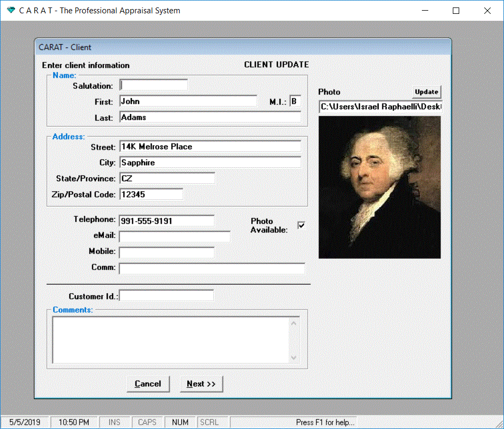Click the Mobile number field
Screen dimensions: 504x429
pos(166,253)
